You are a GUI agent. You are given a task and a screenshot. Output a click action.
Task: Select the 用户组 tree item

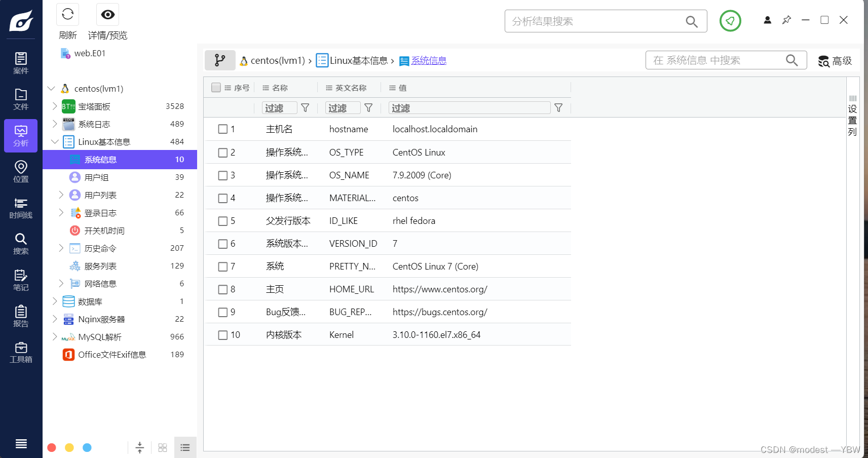tap(120, 177)
